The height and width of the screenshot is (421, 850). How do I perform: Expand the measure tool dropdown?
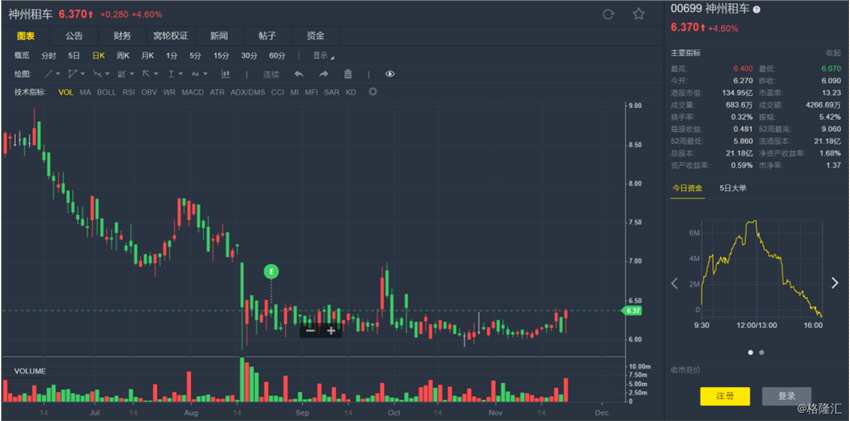pos(181,74)
